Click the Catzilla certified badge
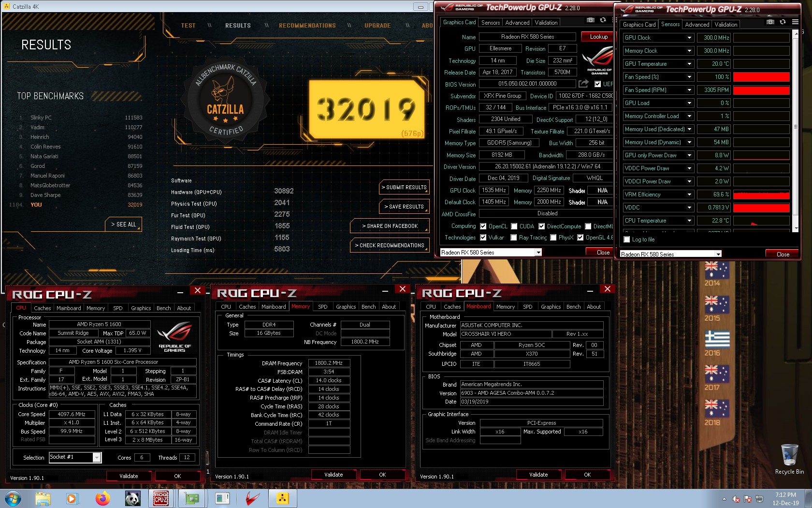 click(226, 101)
